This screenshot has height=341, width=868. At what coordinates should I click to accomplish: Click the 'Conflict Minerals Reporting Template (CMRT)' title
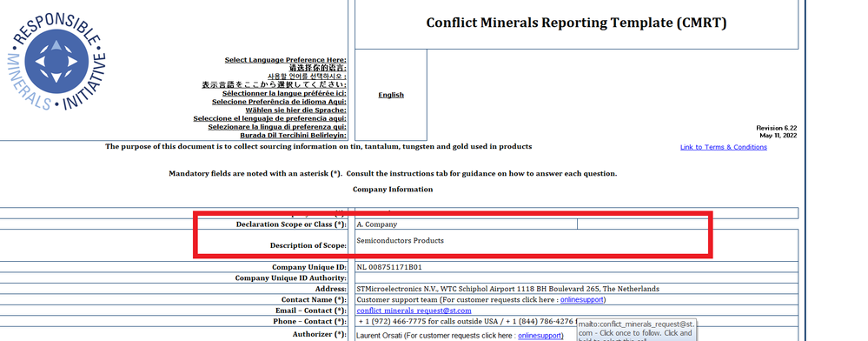[576, 23]
